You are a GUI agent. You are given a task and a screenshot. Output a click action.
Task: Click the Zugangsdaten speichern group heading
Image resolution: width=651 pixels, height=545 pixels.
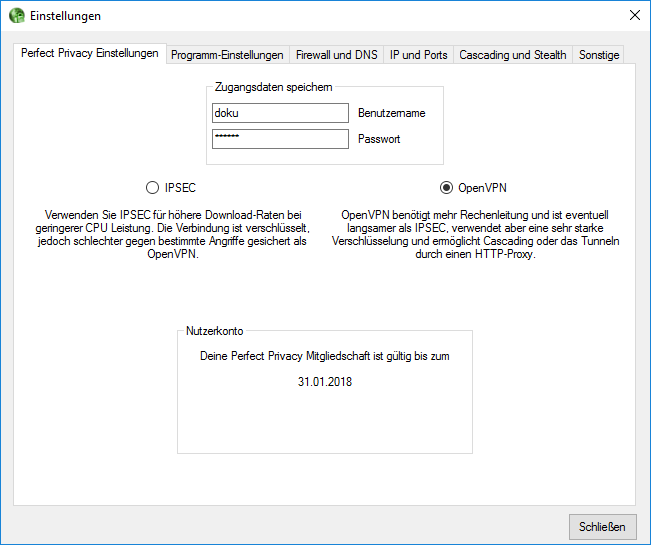274,87
